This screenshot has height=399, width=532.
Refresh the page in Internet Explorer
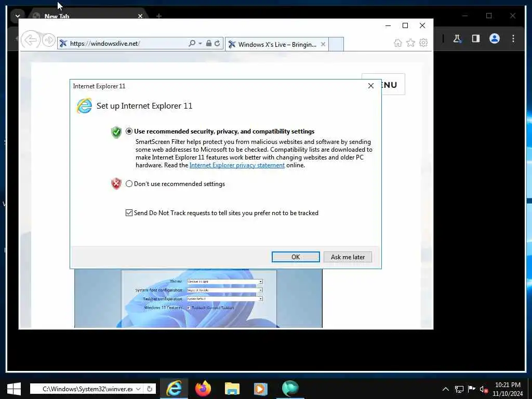217,43
